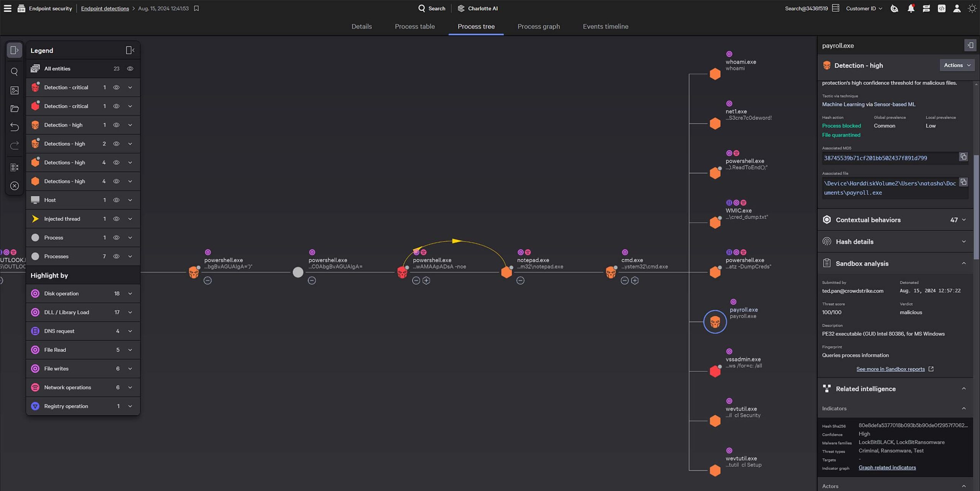Switch to the Process table tab
The height and width of the screenshot is (491, 980).
pyautogui.click(x=415, y=26)
